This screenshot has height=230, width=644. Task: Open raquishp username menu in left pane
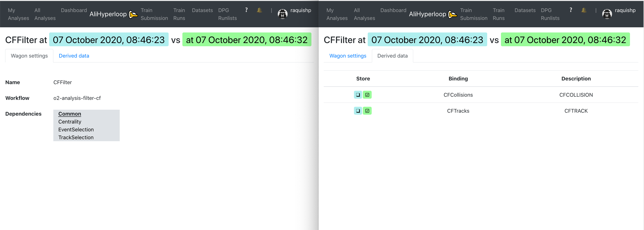(301, 10)
